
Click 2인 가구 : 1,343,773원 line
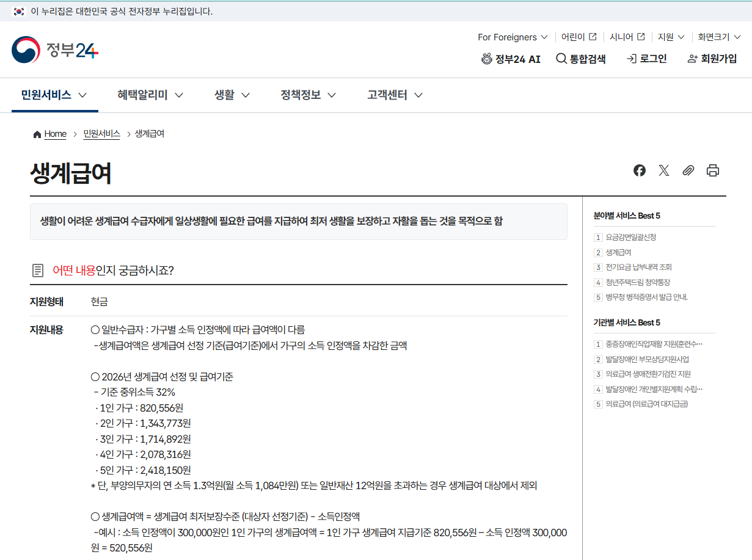point(144,423)
